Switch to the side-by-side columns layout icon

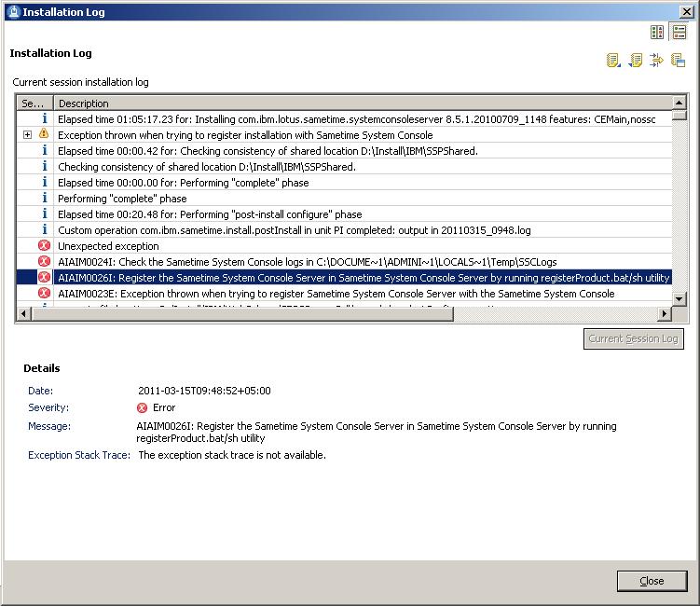657,32
